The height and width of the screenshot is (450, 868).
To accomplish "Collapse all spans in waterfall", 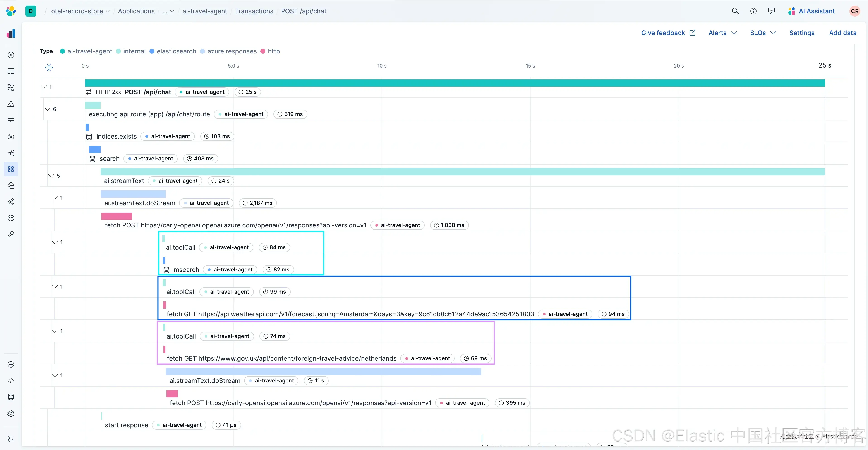I will coord(49,68).
